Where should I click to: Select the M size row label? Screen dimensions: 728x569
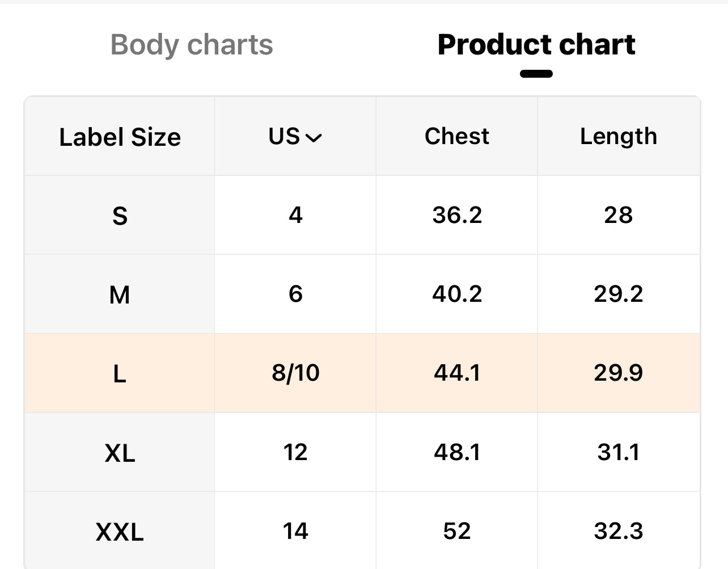click(120, 294)
